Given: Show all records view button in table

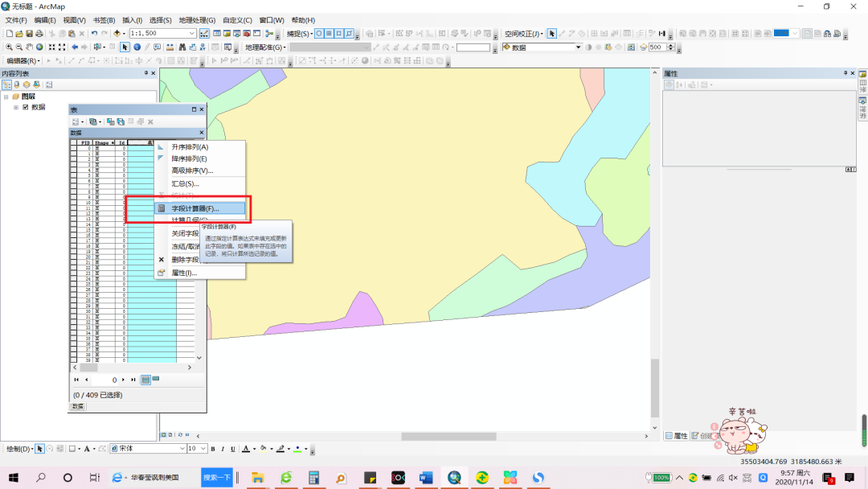Looking at the screenshot, I should 145,380.
